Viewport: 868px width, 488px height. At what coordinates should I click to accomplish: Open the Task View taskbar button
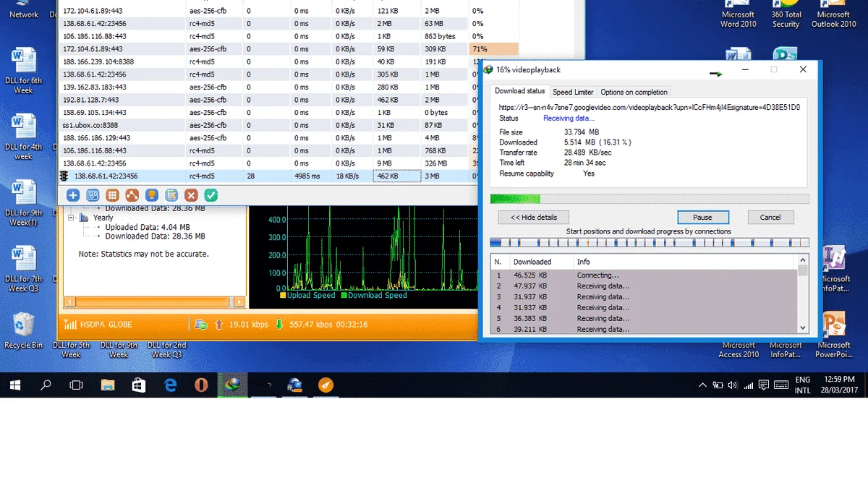(x=76, y=385)
